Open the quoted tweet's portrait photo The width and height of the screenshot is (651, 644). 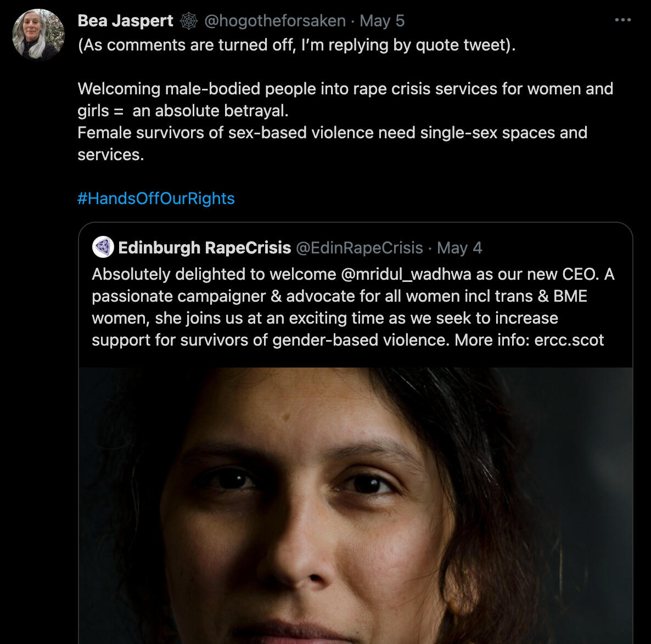click(x=355, y=505)
